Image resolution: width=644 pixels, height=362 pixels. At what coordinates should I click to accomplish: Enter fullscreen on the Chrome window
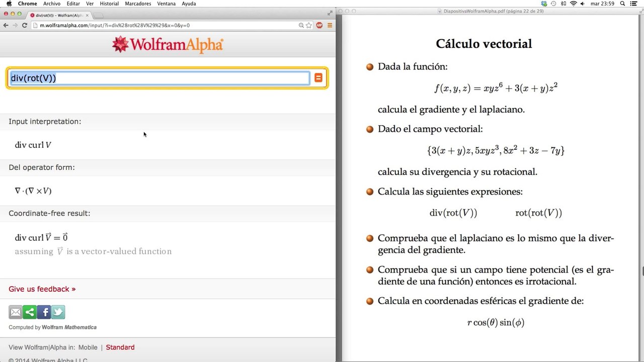tap(330, 13)
